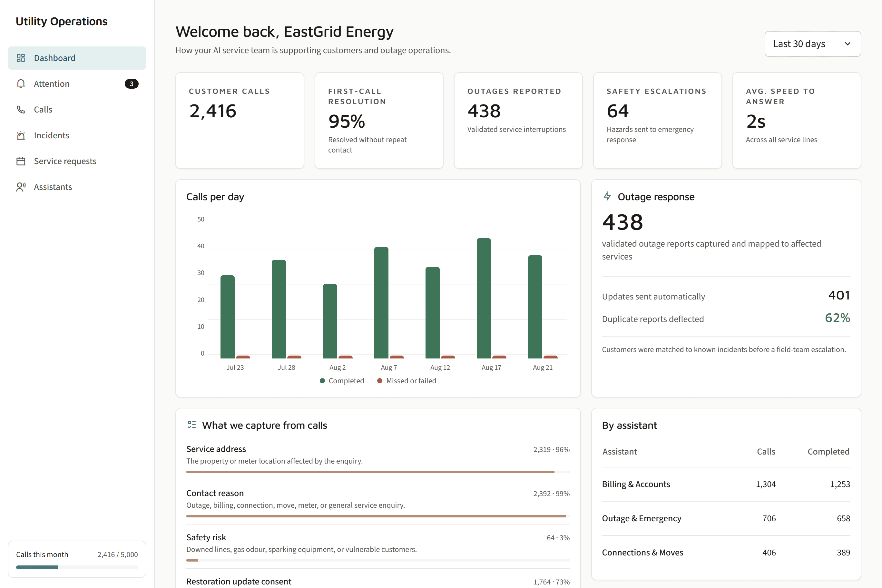Screen dimensions: 882x588
Task: Click the 2,392 · 99% value
Action: click(x=551, y=494)
